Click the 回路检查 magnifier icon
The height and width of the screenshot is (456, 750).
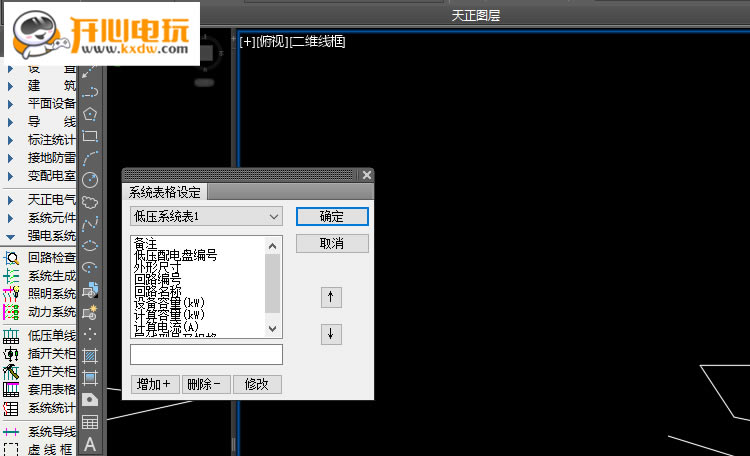pyautogui.click(x=11, y=258)
